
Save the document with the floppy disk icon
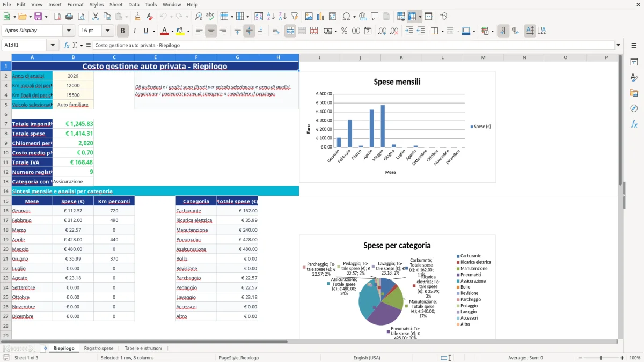[38, 17]
